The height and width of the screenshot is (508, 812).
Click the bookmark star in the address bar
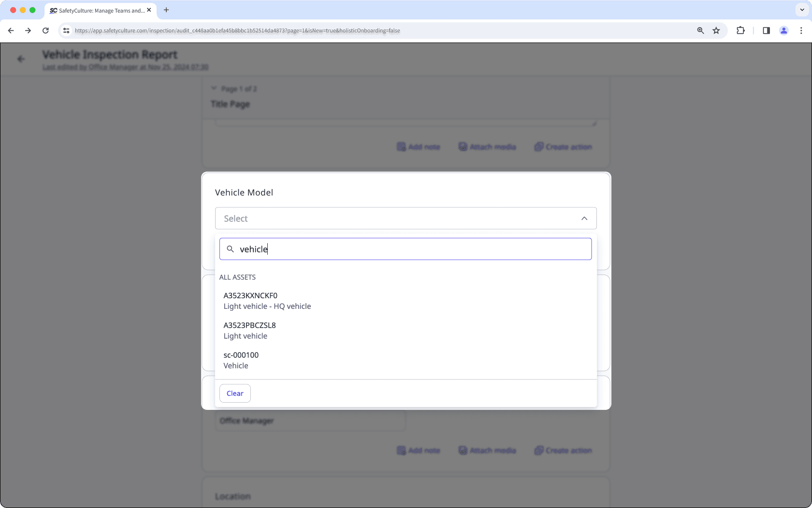(716, 30)
